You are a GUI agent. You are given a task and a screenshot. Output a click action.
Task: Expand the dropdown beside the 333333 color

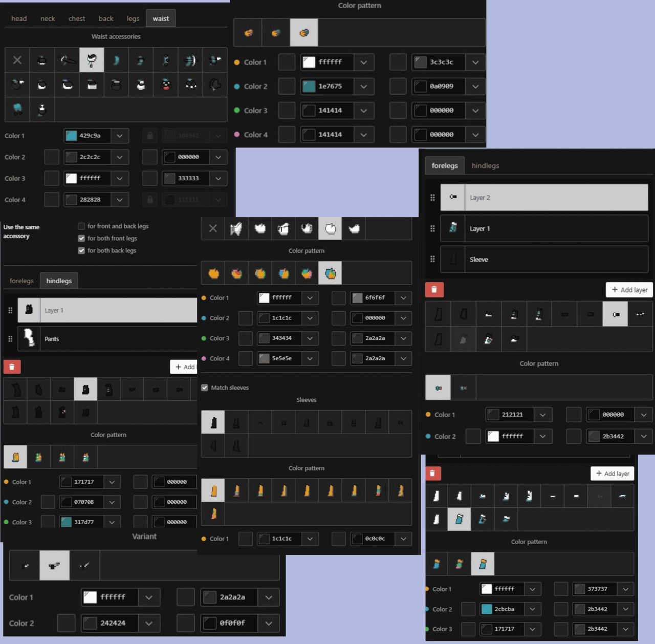tap(219, 179)
